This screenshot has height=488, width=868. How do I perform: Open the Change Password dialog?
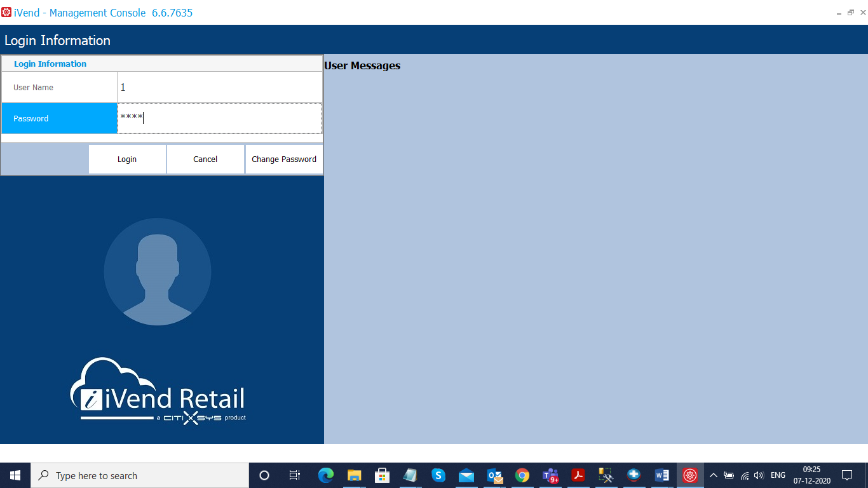(284, 159)
